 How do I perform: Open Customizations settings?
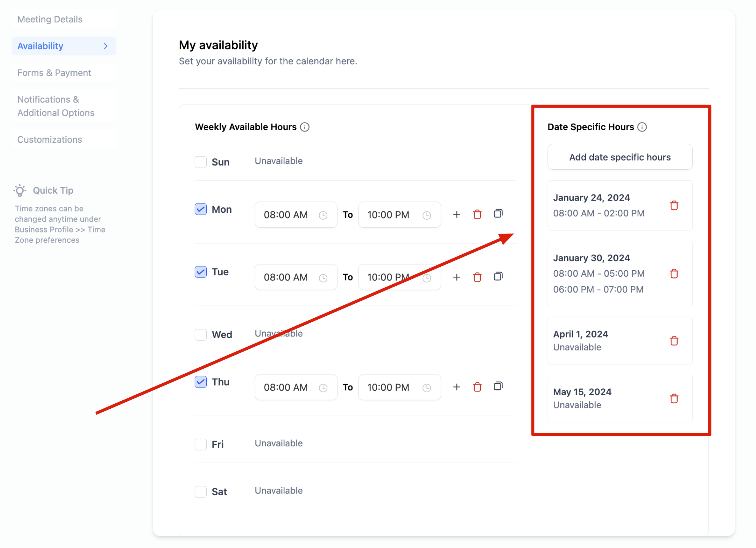(49, 140)
